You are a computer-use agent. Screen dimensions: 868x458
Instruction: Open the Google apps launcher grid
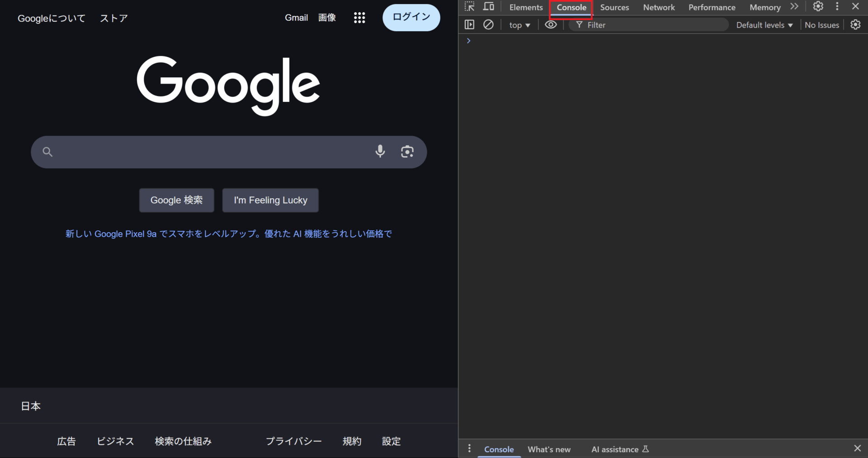click(359, 18)
